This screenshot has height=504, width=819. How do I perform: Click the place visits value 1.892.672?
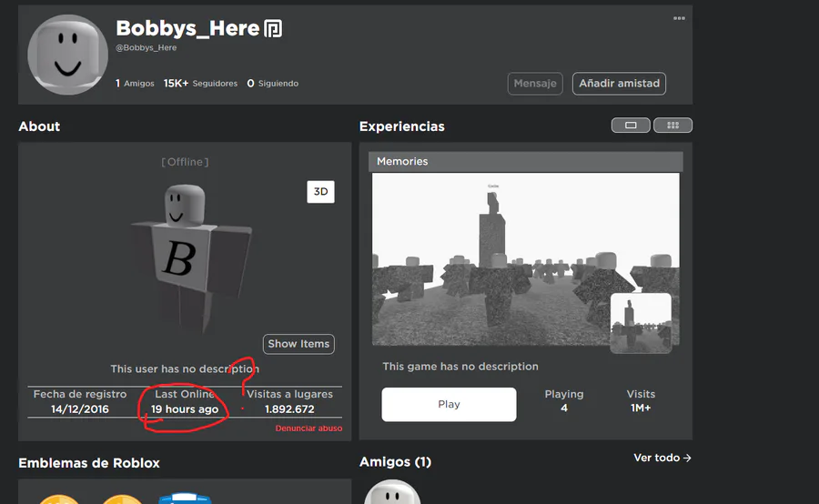coord(289,409)
